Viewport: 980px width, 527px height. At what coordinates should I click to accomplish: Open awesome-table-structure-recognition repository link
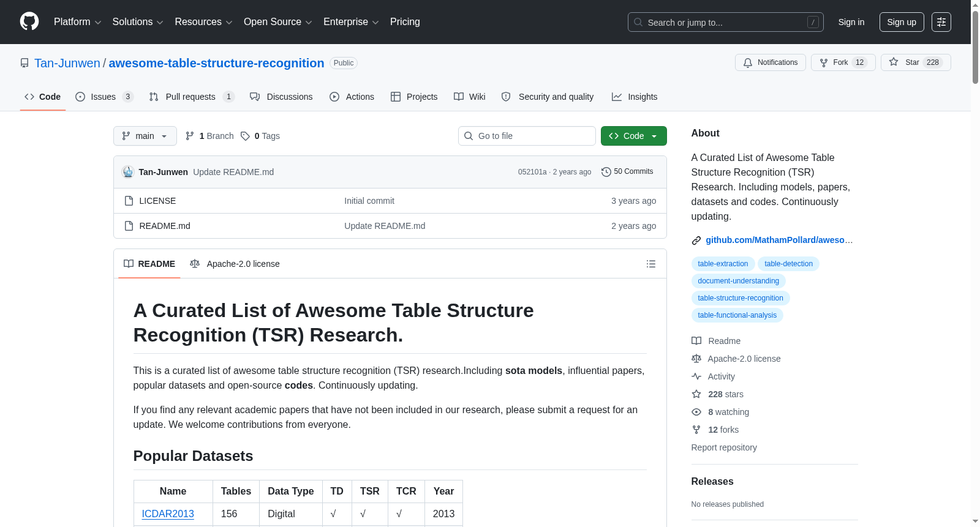tap(216, 63)
